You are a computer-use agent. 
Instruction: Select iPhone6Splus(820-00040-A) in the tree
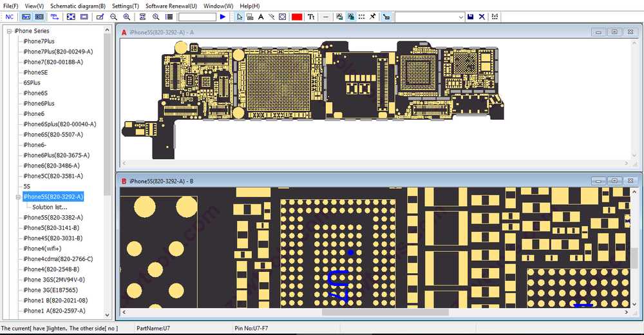(x=59, y=124)
